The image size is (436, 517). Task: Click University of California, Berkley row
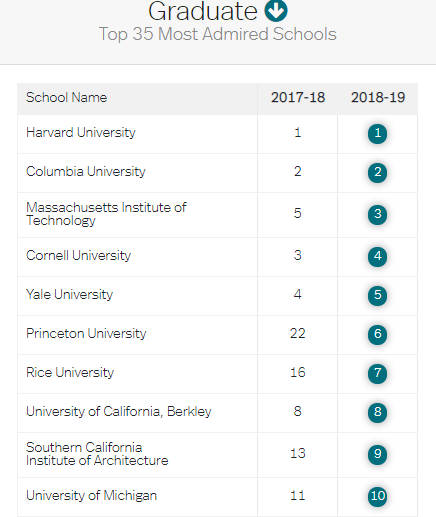tap(217, 413)
